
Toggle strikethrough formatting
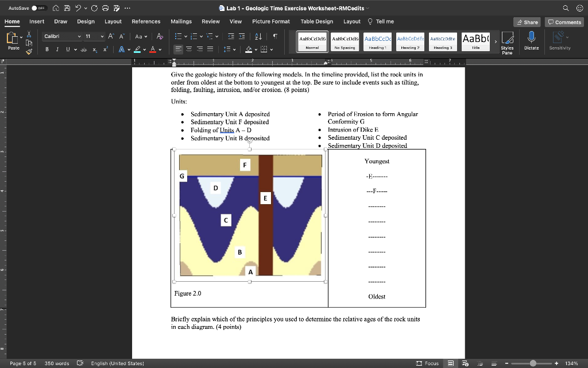[x=84, y=49]
